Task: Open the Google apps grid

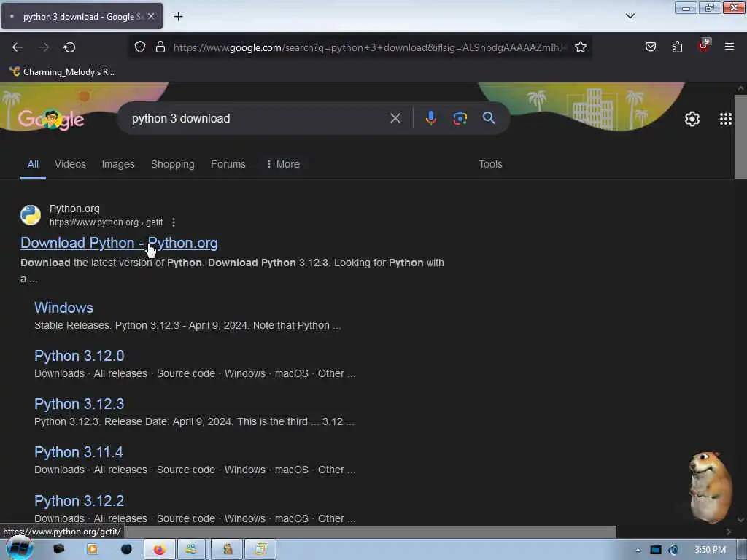Action: click(726, 119)
